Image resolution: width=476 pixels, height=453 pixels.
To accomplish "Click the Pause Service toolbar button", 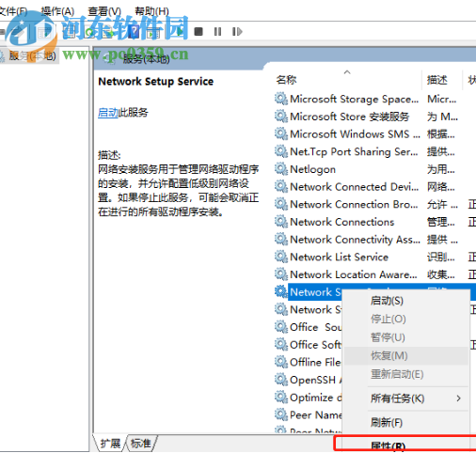I will point(217,31).
